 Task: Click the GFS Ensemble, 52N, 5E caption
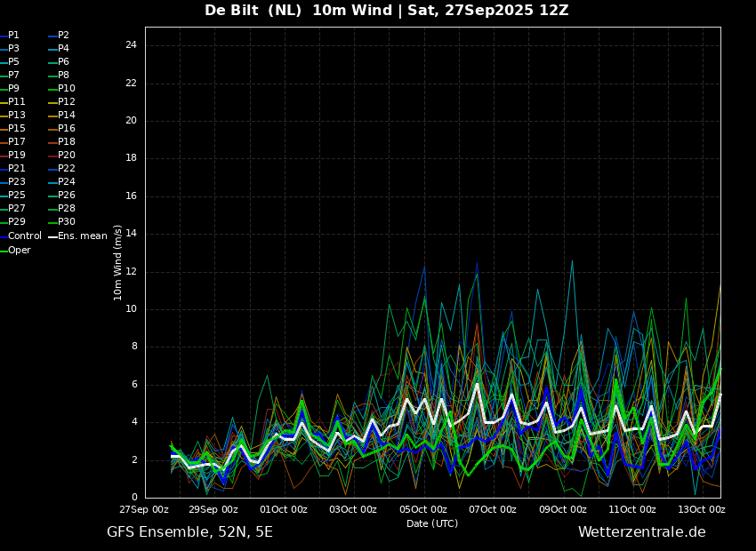[190, 532]
